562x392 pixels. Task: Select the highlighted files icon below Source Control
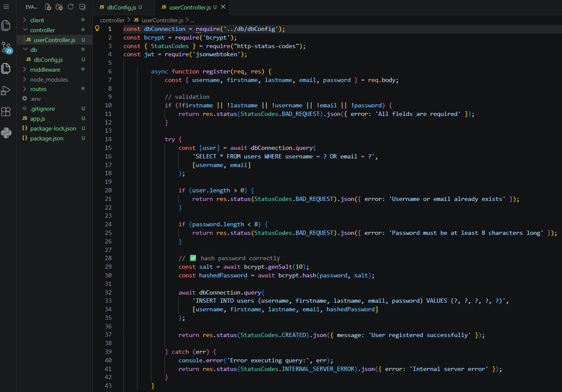pyautogui.click(x=6, y=68)
